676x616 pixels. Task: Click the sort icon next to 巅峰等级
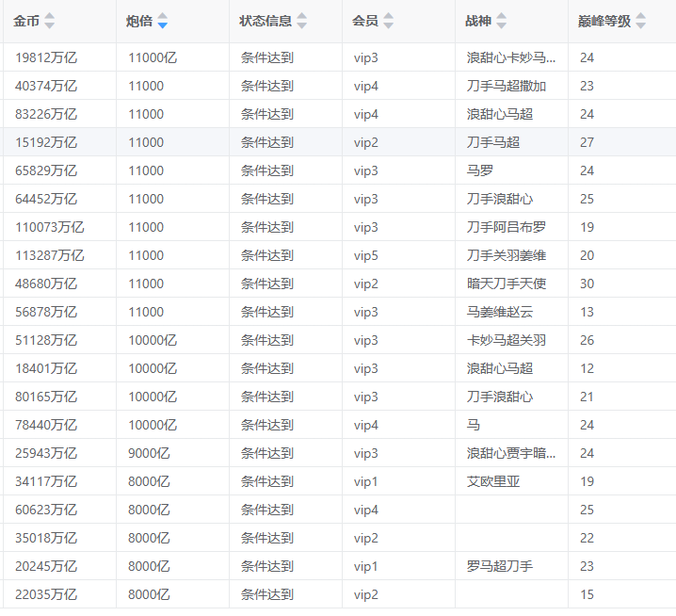640,21
